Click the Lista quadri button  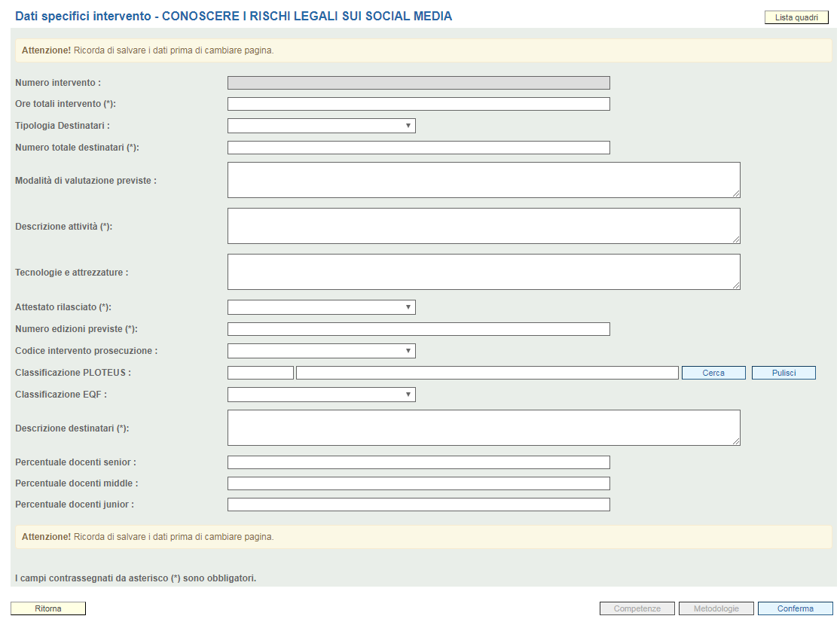[x=796, y=17]
